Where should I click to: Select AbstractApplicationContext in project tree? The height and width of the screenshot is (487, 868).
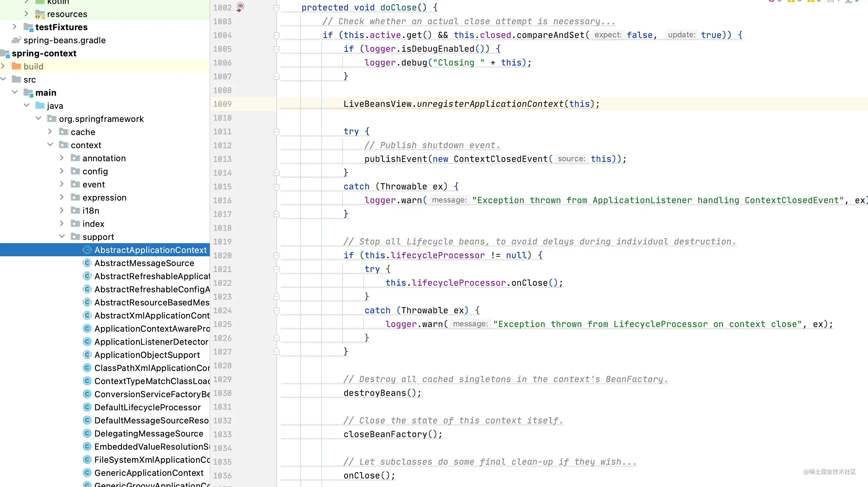pos(150,250)
